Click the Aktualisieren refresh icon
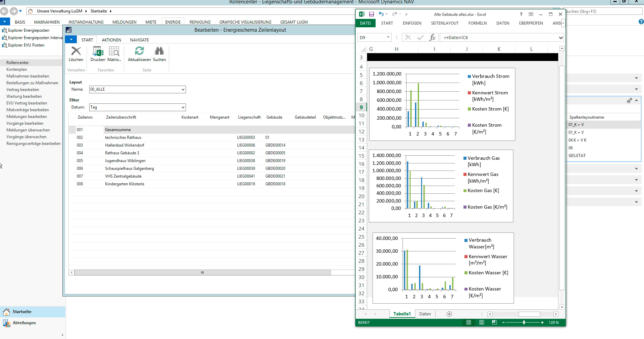The width and height of the screenshot is (644, 339). (139, 51)
